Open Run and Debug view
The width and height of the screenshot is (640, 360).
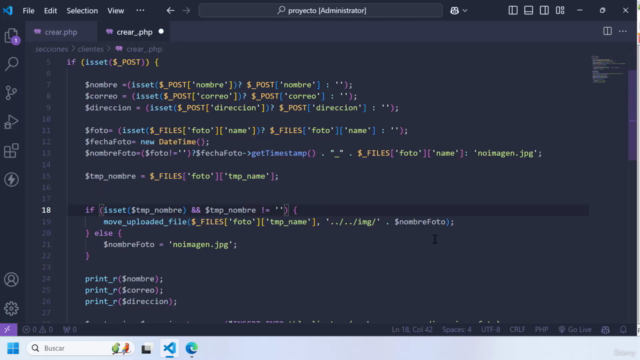point(11,122)
